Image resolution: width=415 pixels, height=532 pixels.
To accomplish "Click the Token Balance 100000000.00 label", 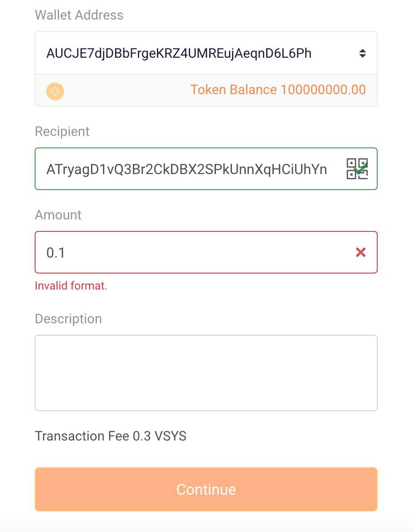I will (278, 90).
